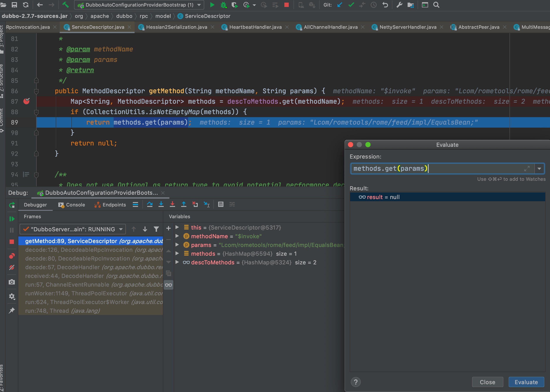Click Evaluate Expression calculator icon

[221, 204]
